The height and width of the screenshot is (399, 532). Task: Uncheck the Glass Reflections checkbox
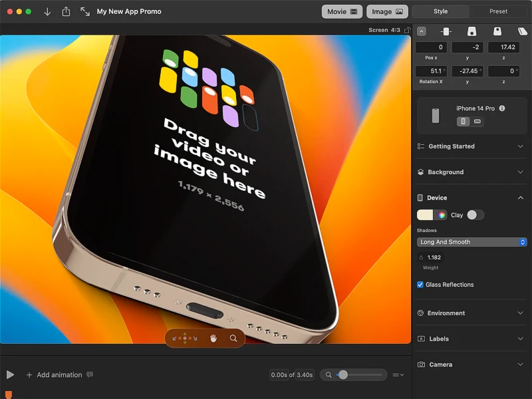[x=420, y=285]
